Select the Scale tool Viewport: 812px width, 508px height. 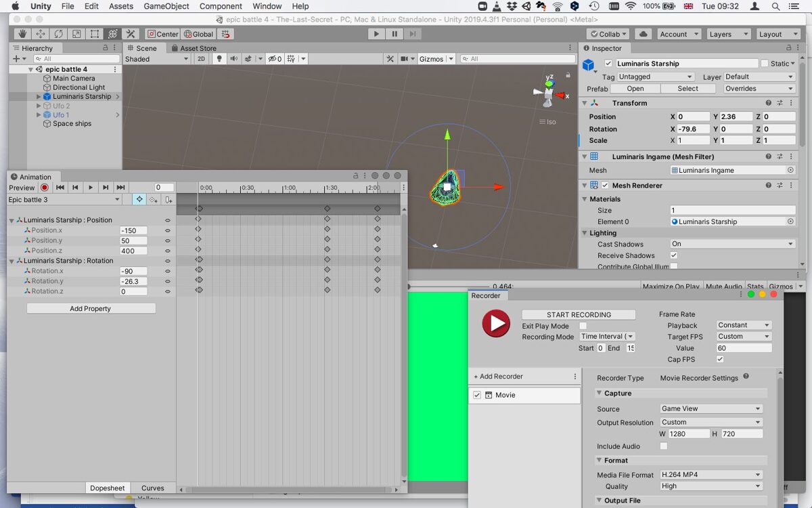(77, 34)
